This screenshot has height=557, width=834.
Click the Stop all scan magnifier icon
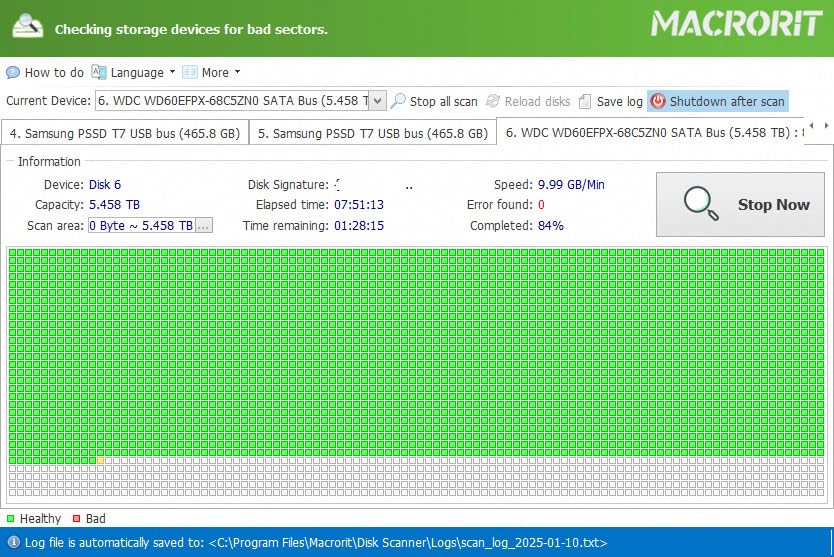398,101
